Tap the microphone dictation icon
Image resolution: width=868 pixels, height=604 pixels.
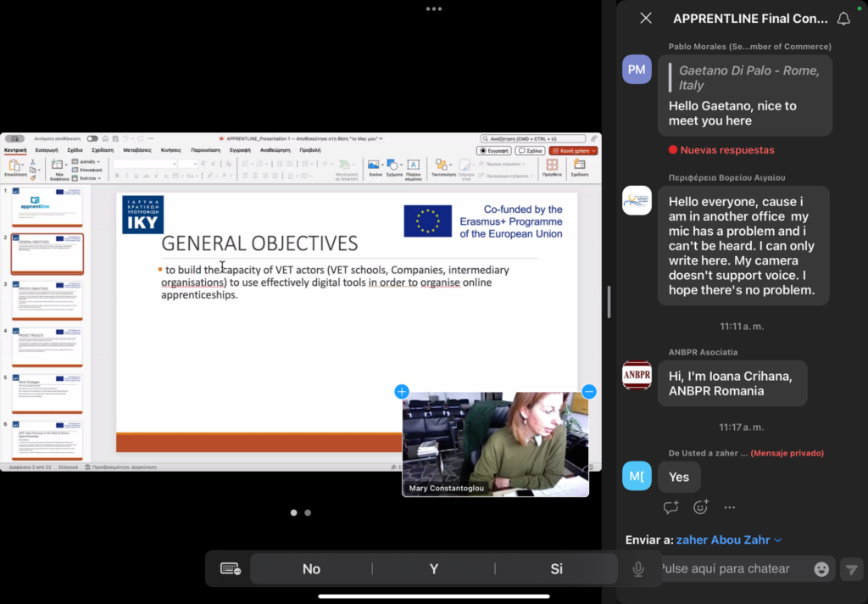pos(638,569)
